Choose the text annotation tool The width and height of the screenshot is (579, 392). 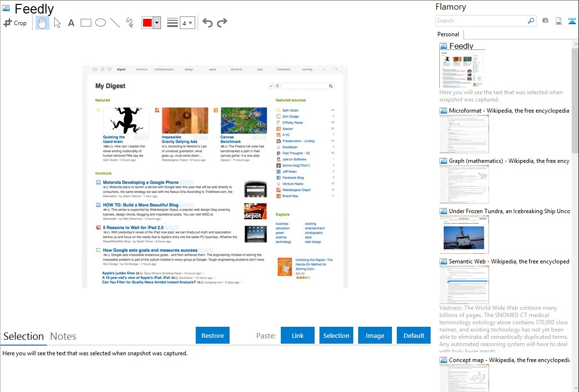click(x=71, y=23)
